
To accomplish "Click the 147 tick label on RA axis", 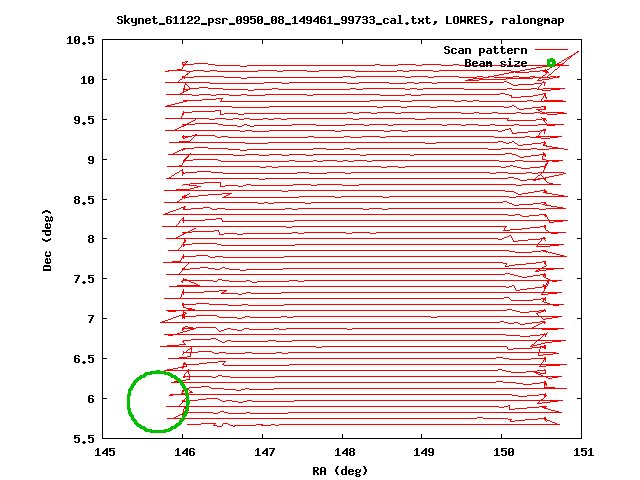I will pyautogui.click(x=264, y=453).
